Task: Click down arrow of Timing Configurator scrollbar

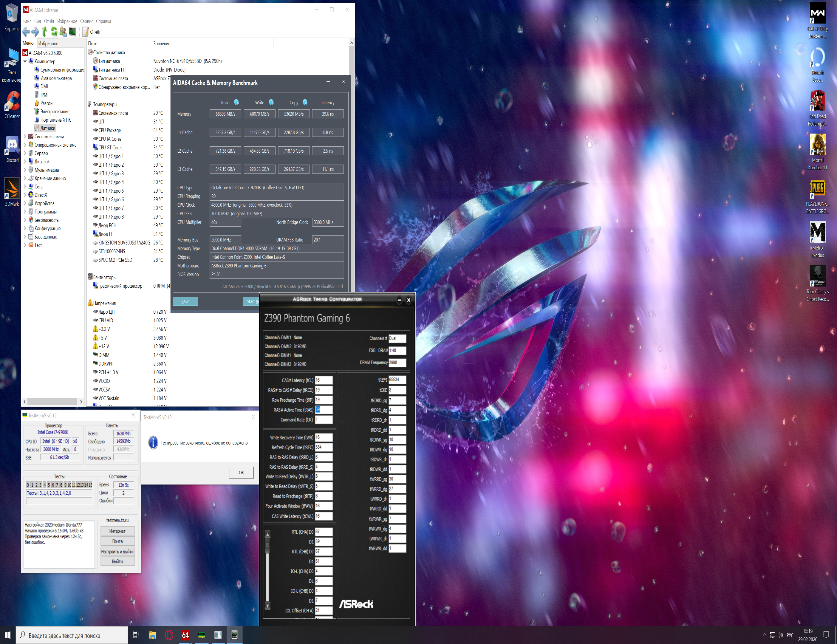Action: (268, 606)
